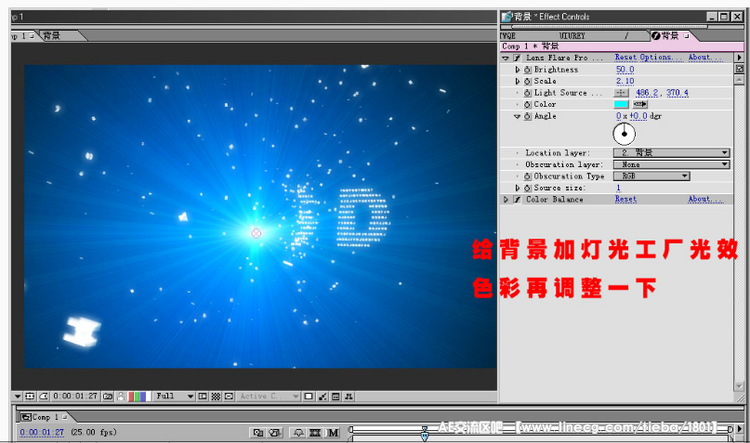Enable frame blending filmstrip icon in timeline

315,432
